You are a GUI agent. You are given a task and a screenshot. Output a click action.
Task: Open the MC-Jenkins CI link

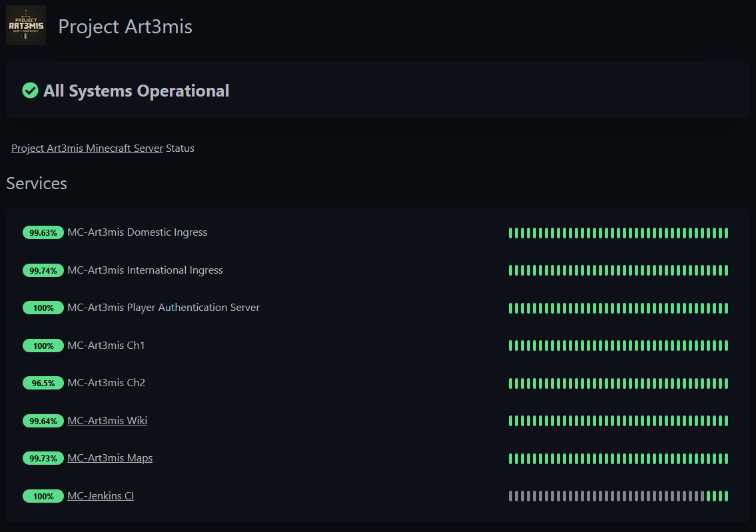click(x=101, y=496)
